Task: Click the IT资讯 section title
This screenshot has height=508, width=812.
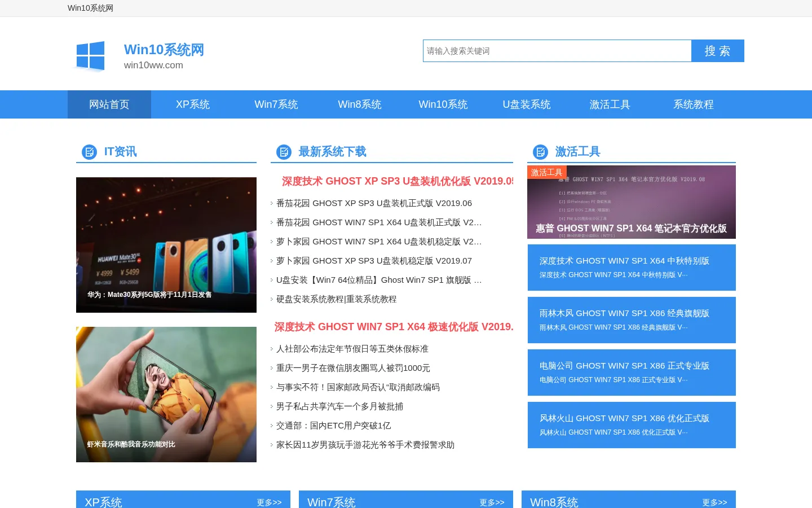Action: click(x=120, y=152)
